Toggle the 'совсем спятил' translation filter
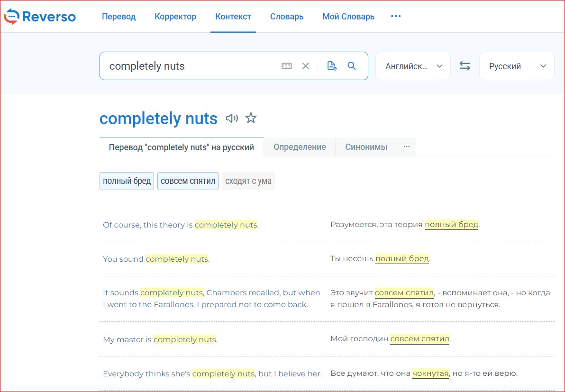This screenshot has width=565, height=392. click(188, 181)
